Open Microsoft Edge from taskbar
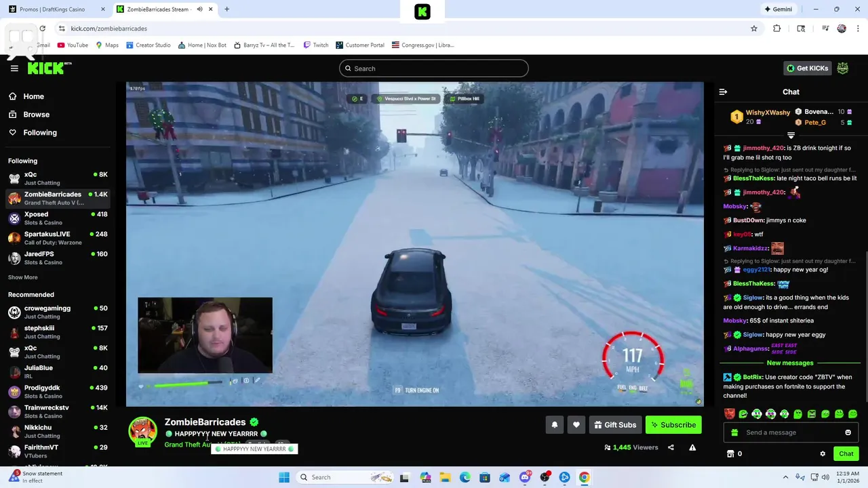Image resolution: width=868 pixels, height=488 pixels. (x=465, y=477)
